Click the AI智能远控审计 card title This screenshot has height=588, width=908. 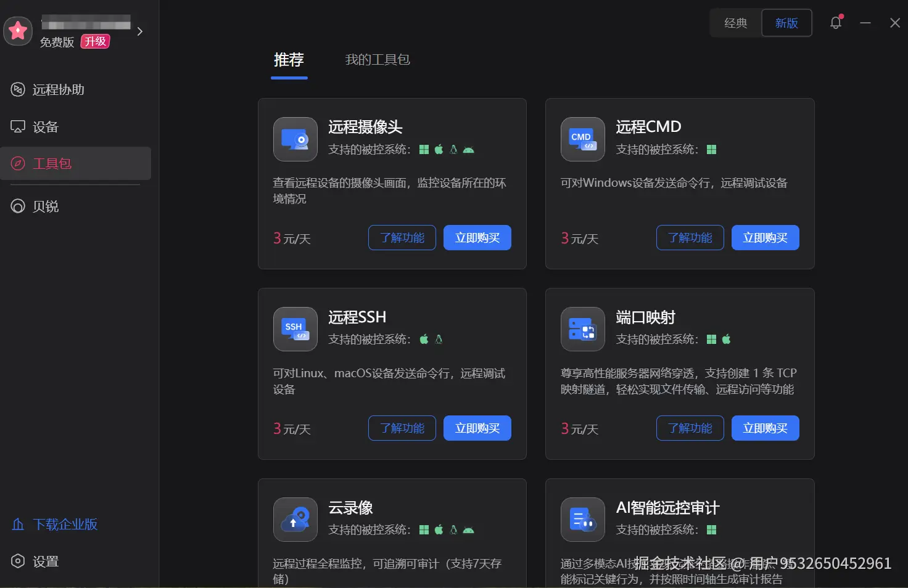[667, 508]
